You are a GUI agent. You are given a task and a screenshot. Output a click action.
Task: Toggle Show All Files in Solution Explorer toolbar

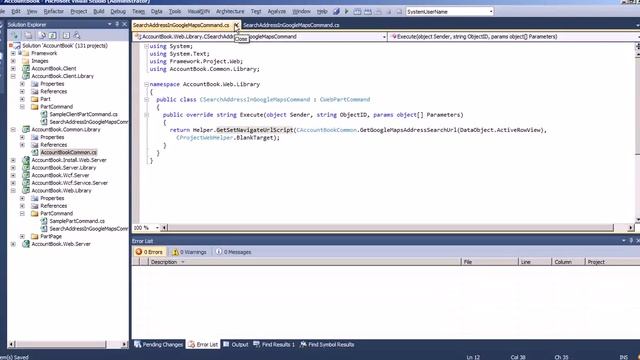point(28,36)
